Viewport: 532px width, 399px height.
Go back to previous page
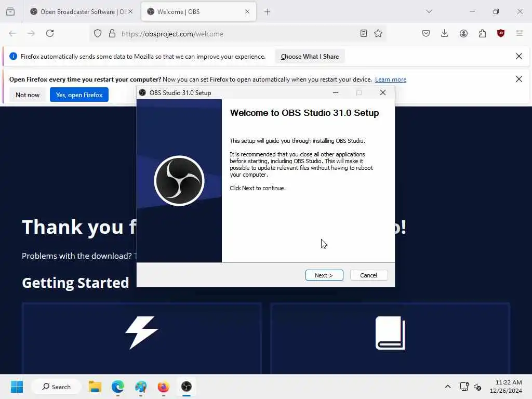(12, 33)
